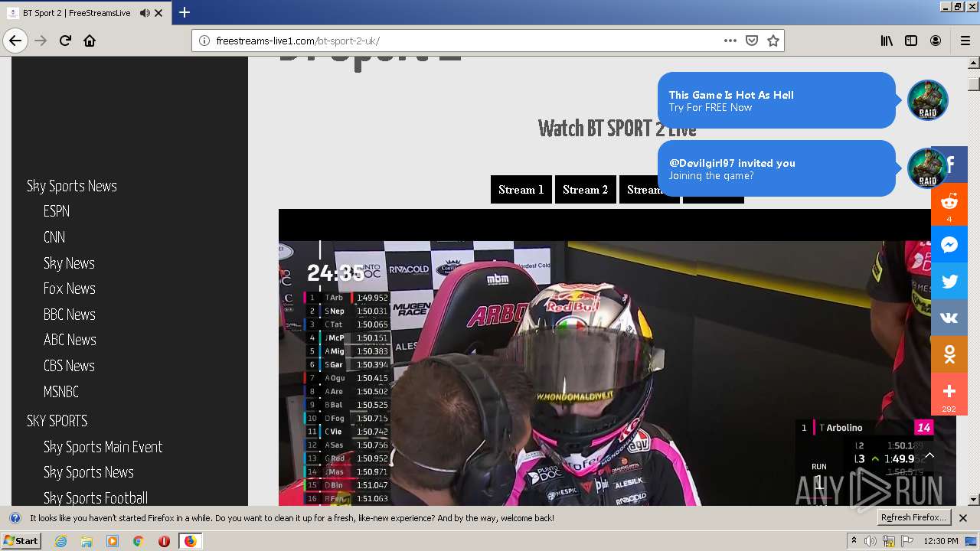The width and height of the screenshot is (980, 551).
Task: Open the page actions three-dot menu
Action: (x=730, y=41)
